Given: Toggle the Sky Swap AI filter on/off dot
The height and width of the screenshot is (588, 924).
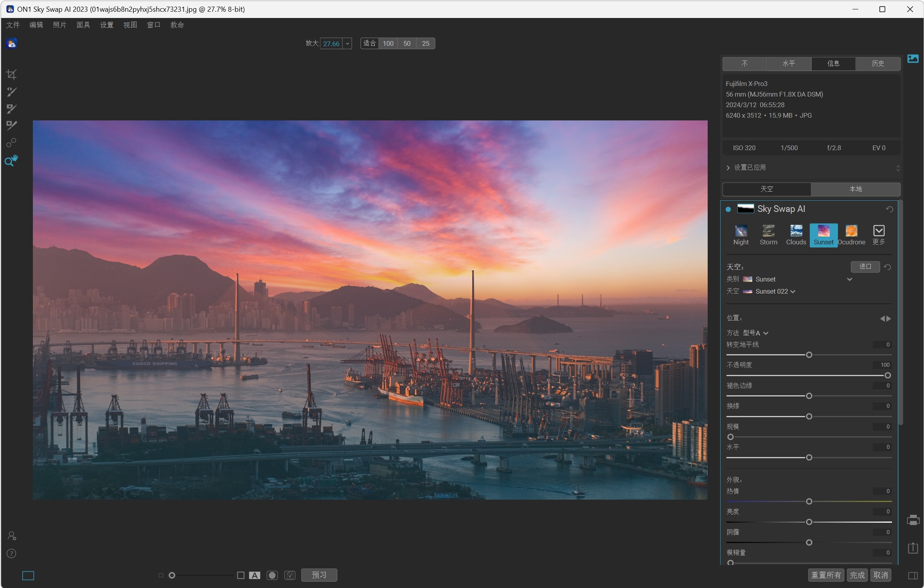Looking at the screenshot, I should [x=728, y=209].
